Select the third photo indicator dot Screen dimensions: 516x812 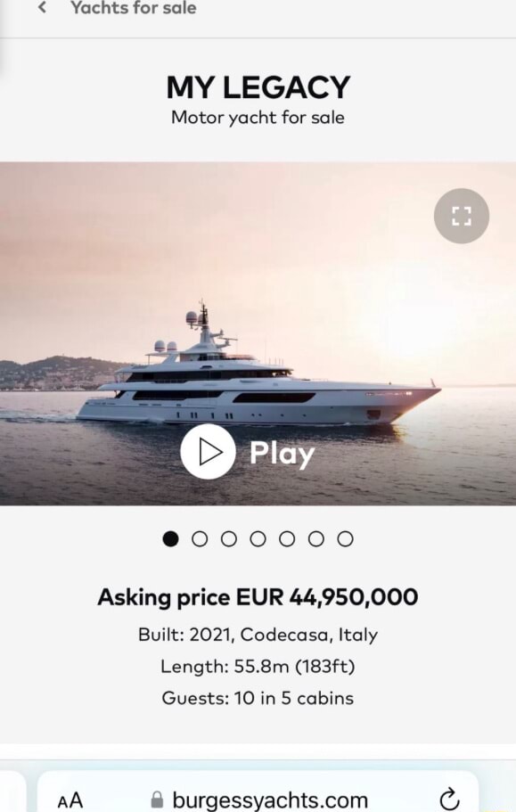[230, 538]
